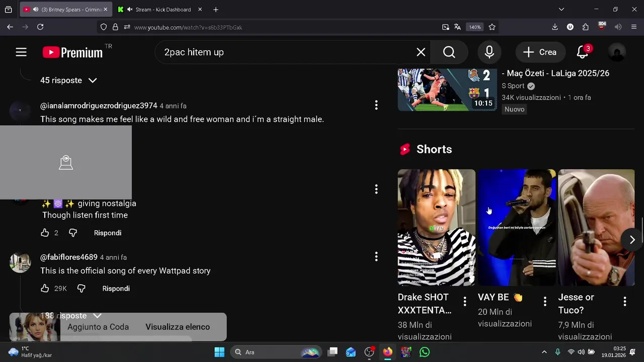The height and width of the screenshot is (362, 644).
Task: Open the Drake SHOT XXXTENTACION short thumbnail
Action: pos(437,227)
